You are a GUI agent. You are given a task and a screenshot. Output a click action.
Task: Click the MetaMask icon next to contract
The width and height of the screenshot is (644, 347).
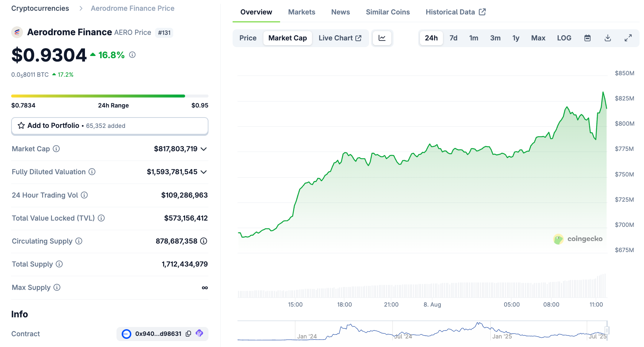(200, 334)
